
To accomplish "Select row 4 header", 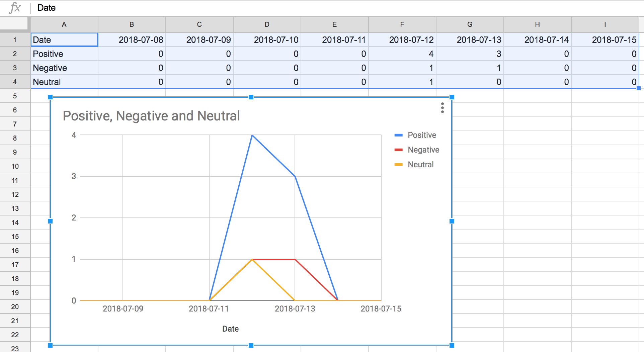I will pos(15,82).
